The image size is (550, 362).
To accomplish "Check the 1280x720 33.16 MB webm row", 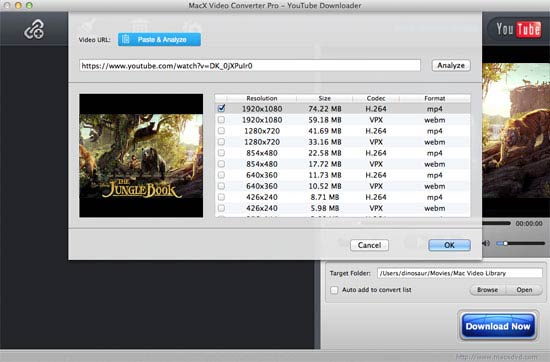I will click(221, 142).
